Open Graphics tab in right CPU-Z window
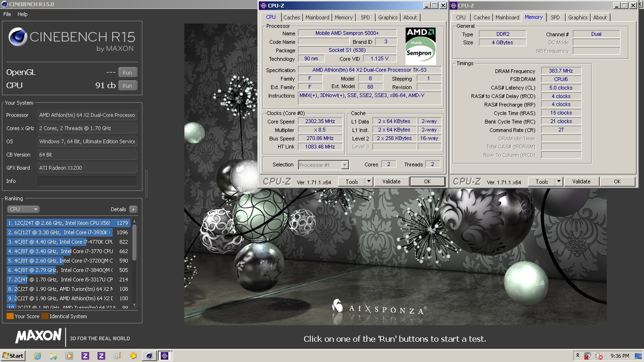The height and width of the screenshot is (362, 644). 578,17
